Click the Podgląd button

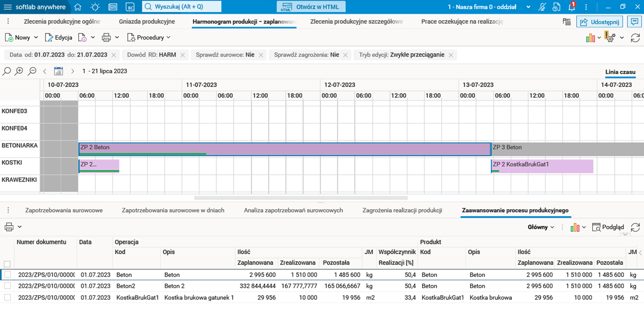coord(608,227)
